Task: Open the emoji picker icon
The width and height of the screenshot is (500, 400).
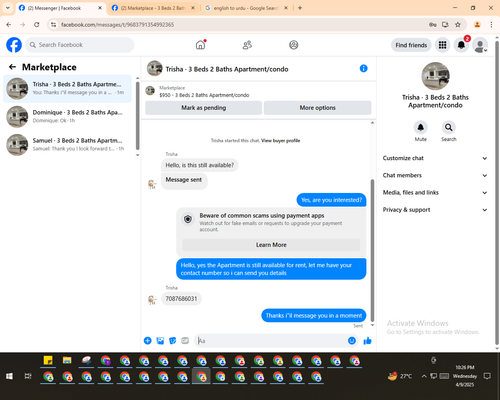Action: tap(352, 340)
